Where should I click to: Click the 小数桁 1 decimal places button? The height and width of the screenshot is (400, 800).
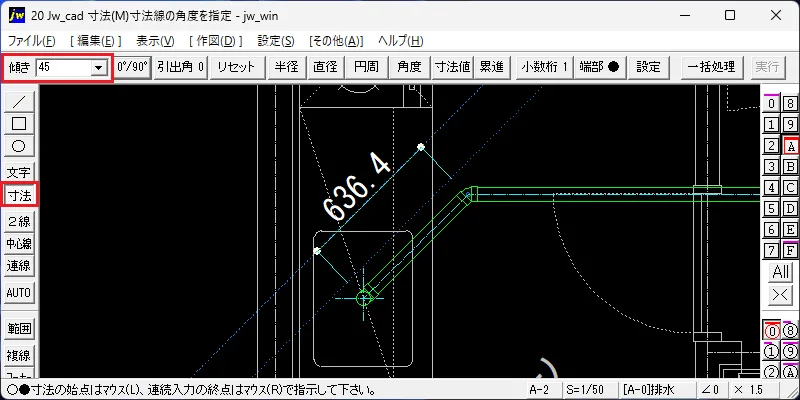click(x=544, y=67)
